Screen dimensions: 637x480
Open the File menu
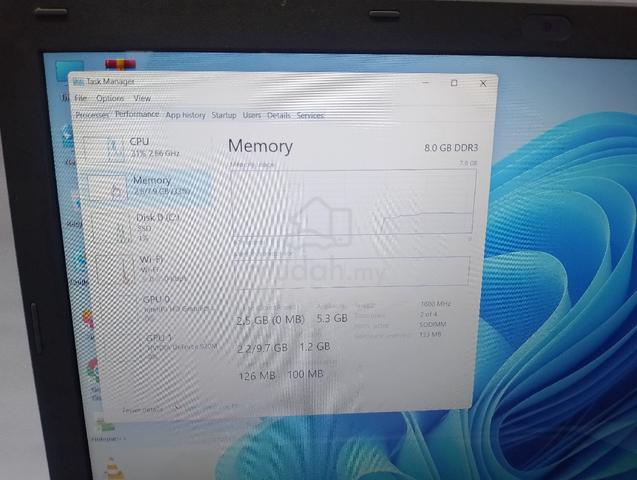[x=80, y=98]
